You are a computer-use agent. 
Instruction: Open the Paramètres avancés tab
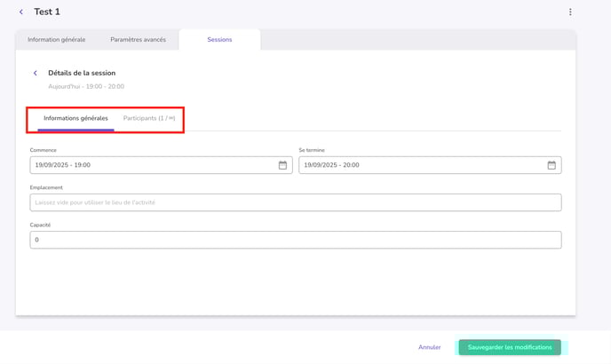pos(138,40)
